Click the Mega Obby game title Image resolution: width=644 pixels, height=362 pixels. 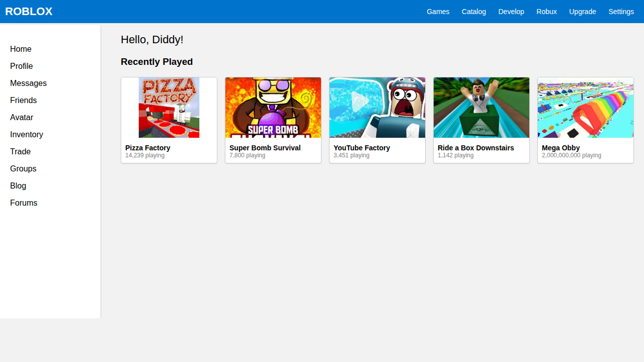tap(560, 148)
